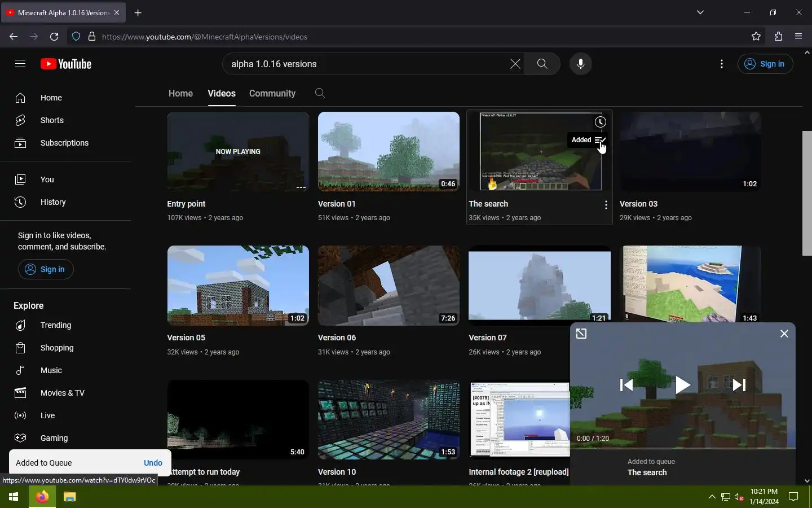
Task: Run search with the magnifier button
Action: click(x=542, y=64)
